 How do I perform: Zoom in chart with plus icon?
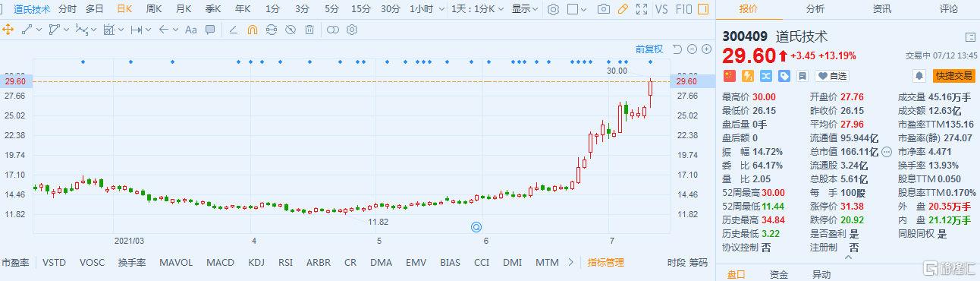click(707, 49)
